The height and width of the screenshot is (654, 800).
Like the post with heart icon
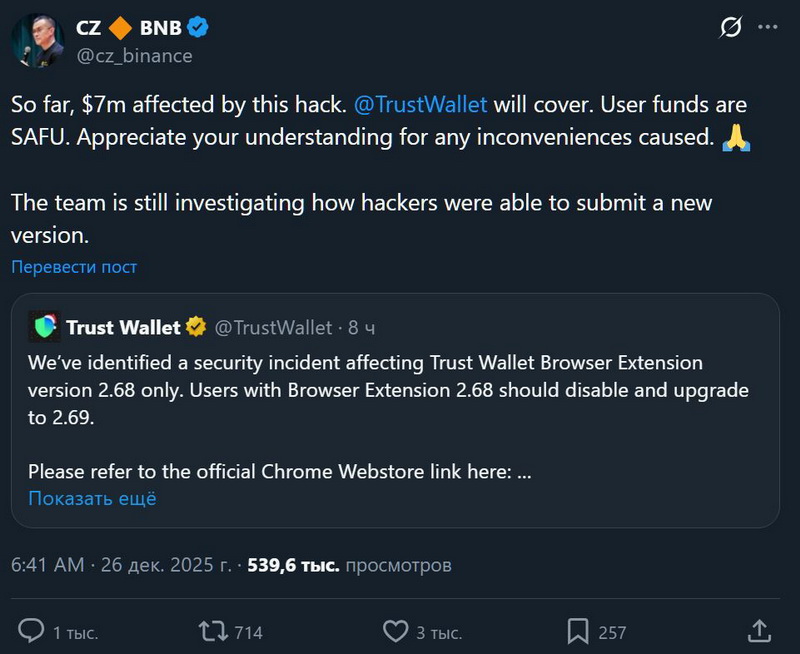[396, 631]
